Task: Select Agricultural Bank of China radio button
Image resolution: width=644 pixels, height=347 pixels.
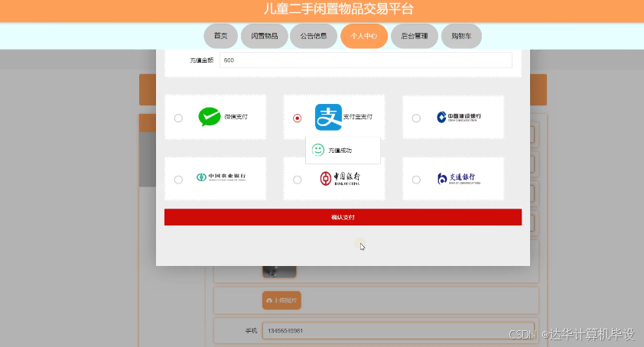Action: [x=178, y=180]
